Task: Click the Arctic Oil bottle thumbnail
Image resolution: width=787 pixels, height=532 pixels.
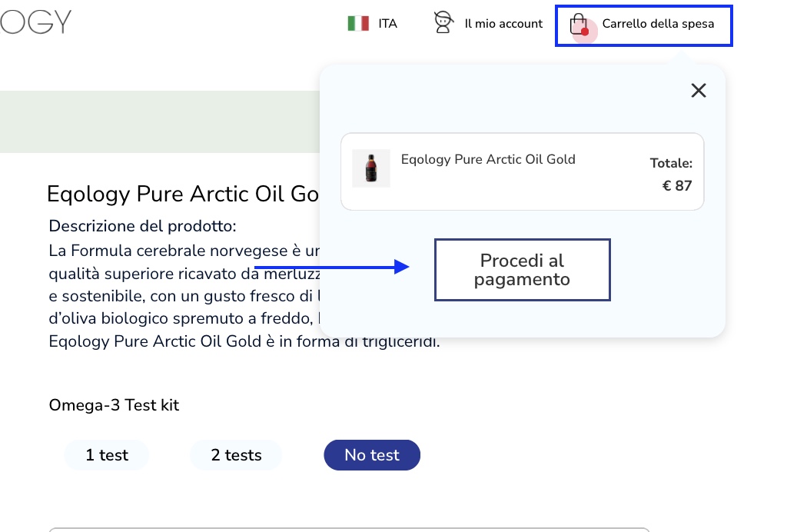Action: (x=371, y=168)
